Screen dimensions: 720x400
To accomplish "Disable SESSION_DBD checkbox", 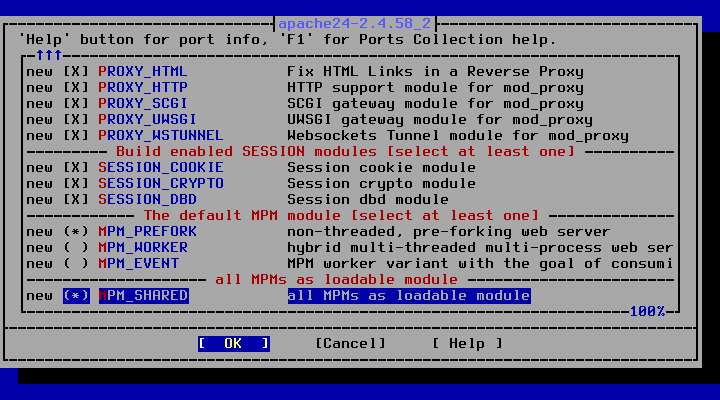I will [x=76, y=200].
